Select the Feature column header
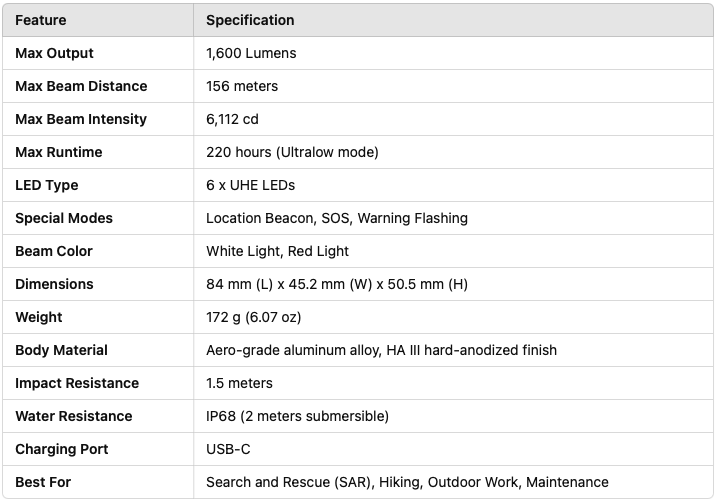The image size is (718, 501). pos(41,20)
